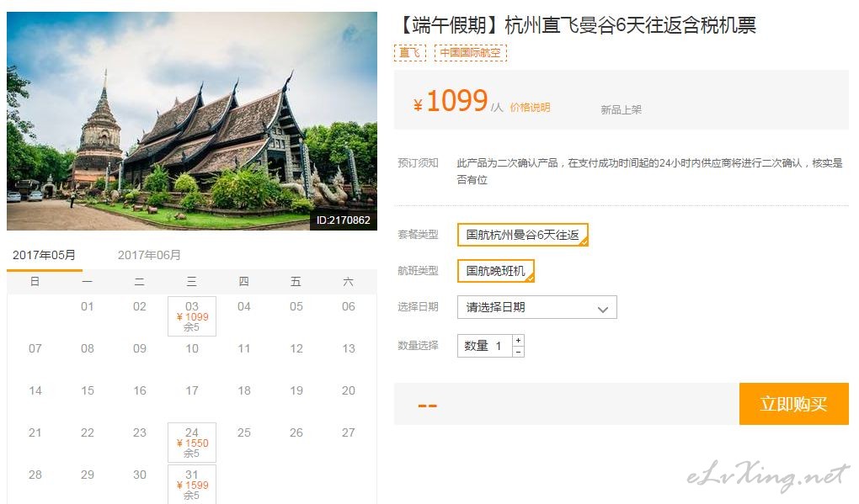859x504 pixels.
Task: Select the 国航晚班机 flight type option
Action: click(x=495, y=271)
